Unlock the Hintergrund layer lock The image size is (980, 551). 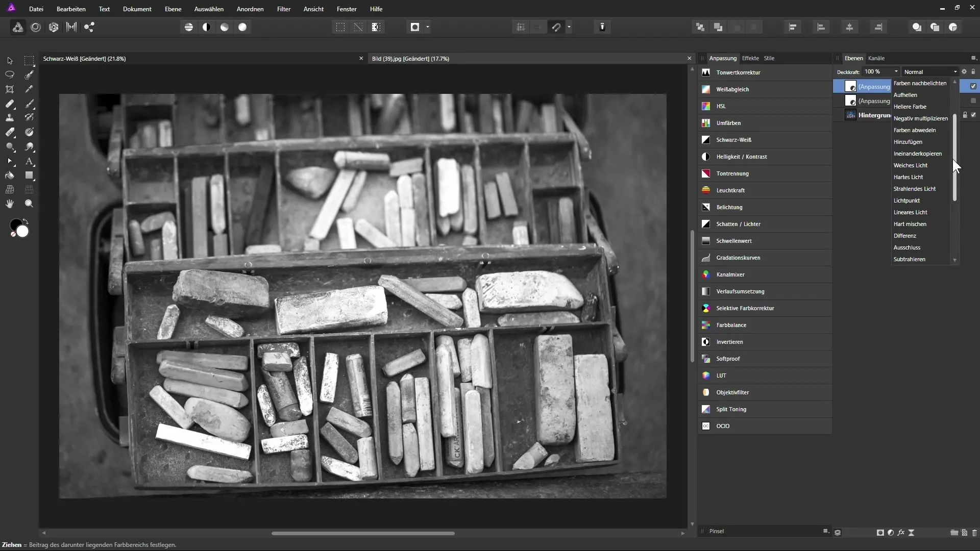click(965, 115)
